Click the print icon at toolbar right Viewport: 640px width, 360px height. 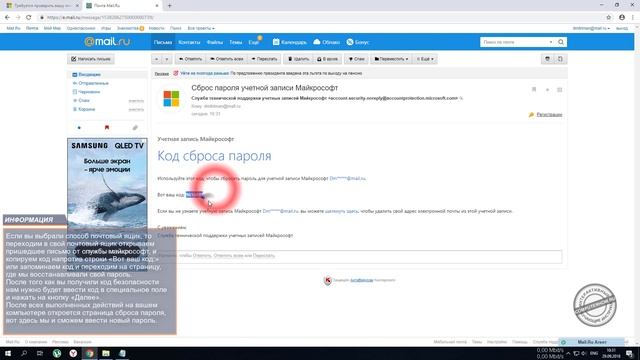tap(547, 59)
